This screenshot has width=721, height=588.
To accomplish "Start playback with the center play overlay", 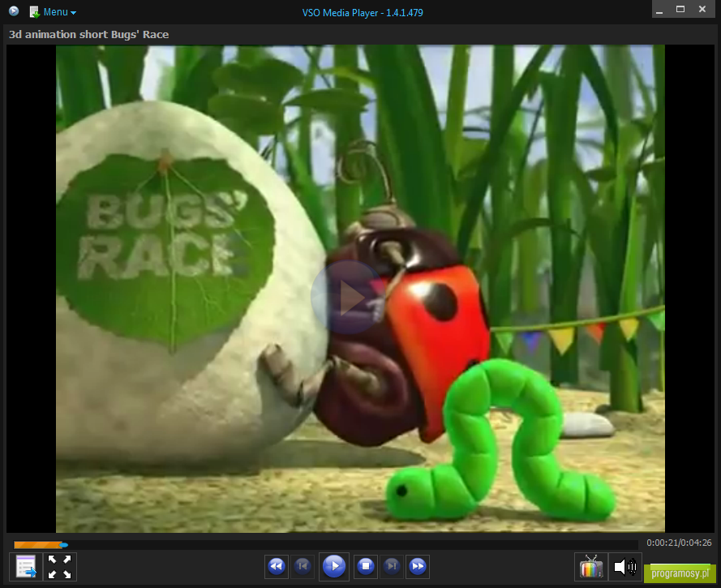I will click(x=348, y=297).
